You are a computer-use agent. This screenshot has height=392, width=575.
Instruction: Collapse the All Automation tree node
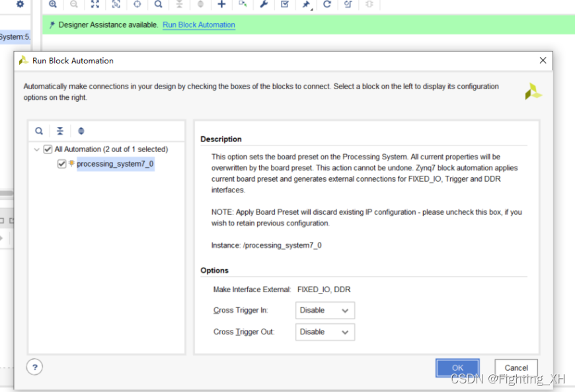tap(36, 149)
